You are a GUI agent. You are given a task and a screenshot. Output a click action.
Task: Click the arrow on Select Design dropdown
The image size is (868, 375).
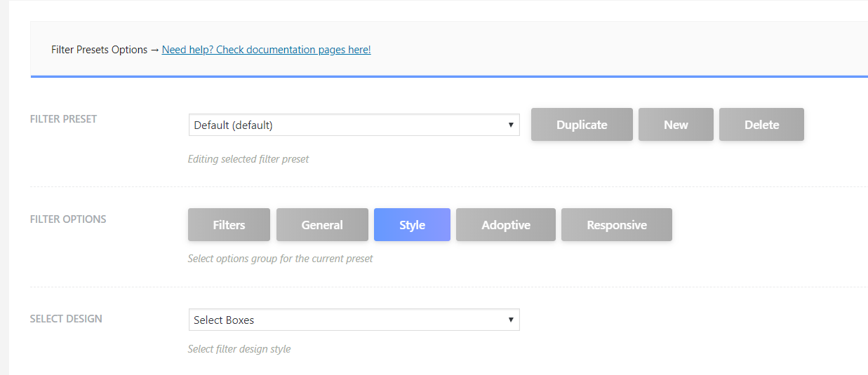(x=511, y=320)
